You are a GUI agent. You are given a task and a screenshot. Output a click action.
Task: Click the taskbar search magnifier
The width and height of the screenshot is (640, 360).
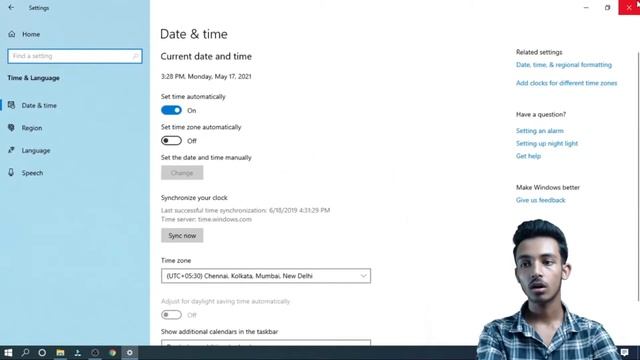pyautogui.click(x=25, y=353)
